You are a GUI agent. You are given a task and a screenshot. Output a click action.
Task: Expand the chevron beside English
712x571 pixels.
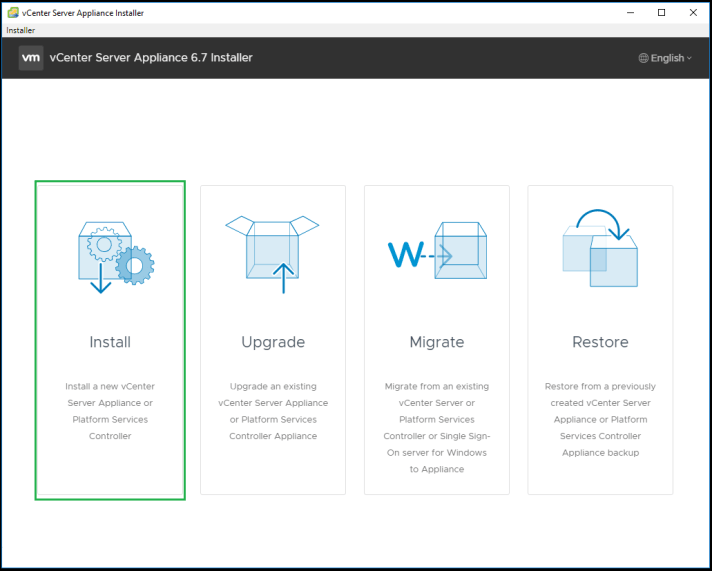pos(689,58)
